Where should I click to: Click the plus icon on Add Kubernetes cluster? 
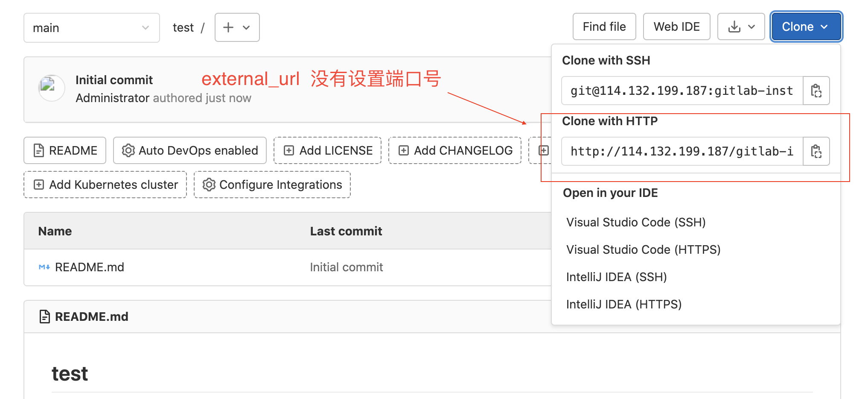(39, 185)
